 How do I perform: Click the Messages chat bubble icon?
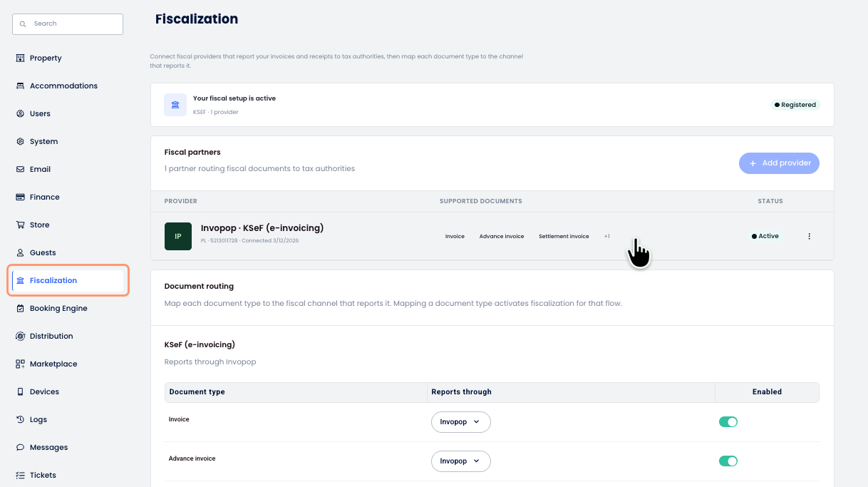pyautogui.click(x=20, y=447)
